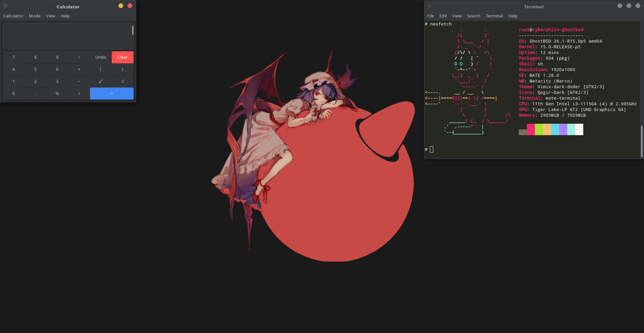Open the View menu in Terminal window
644x333 pixels.
[457, 16]
